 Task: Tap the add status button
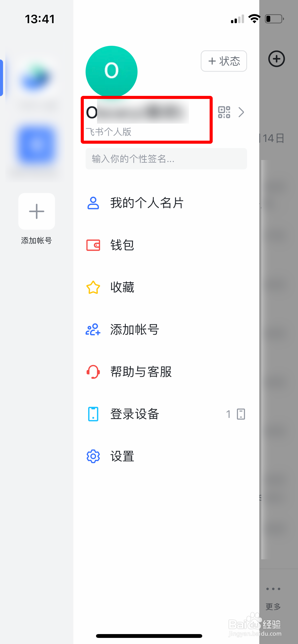tap(224, 61)
